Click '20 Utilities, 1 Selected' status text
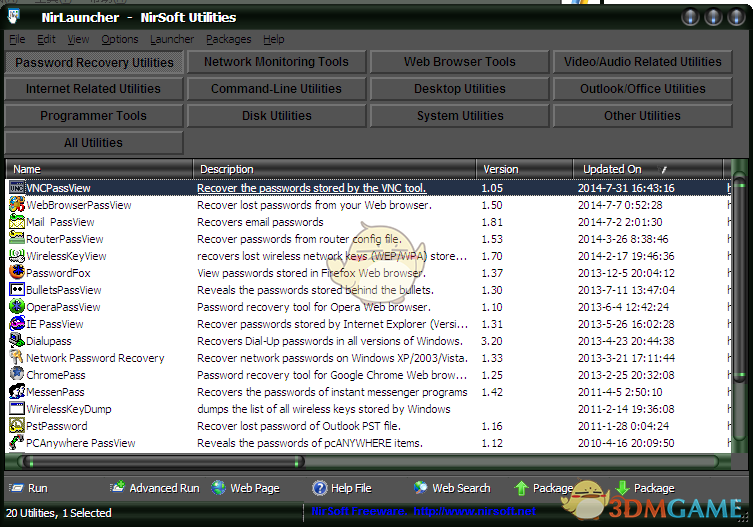The image size is (753, 527). point(59,513)
